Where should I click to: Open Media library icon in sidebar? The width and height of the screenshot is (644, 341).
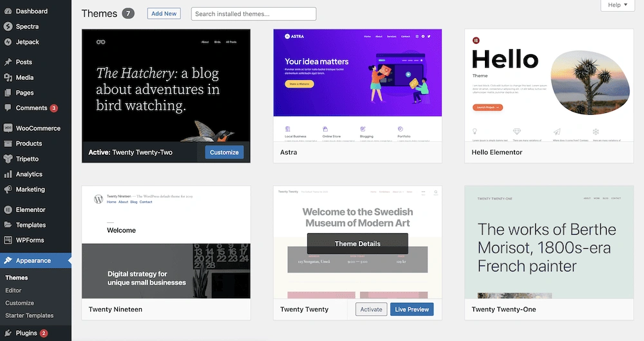coord(8,77)
